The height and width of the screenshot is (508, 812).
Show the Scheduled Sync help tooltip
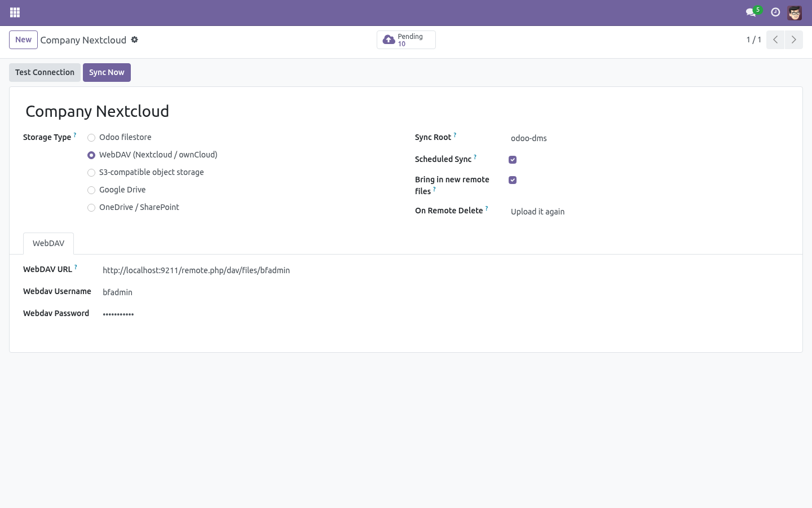tap(475, 157)
